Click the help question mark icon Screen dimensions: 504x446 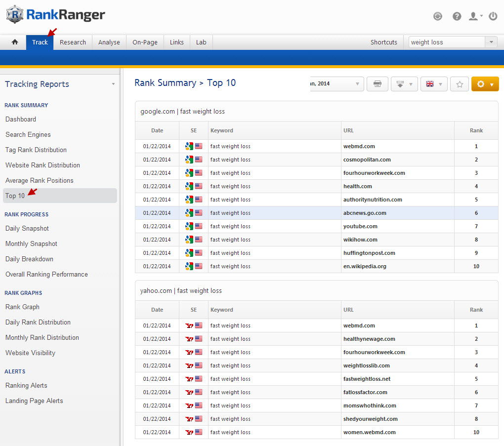click(x=457, y=16)
